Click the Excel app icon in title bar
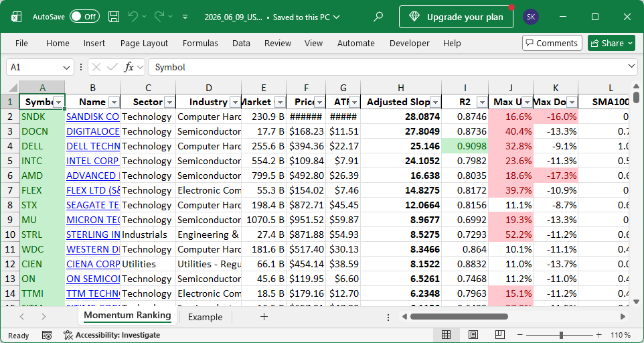The height and width of the screenshot is (343, 644). coord(17,17)
